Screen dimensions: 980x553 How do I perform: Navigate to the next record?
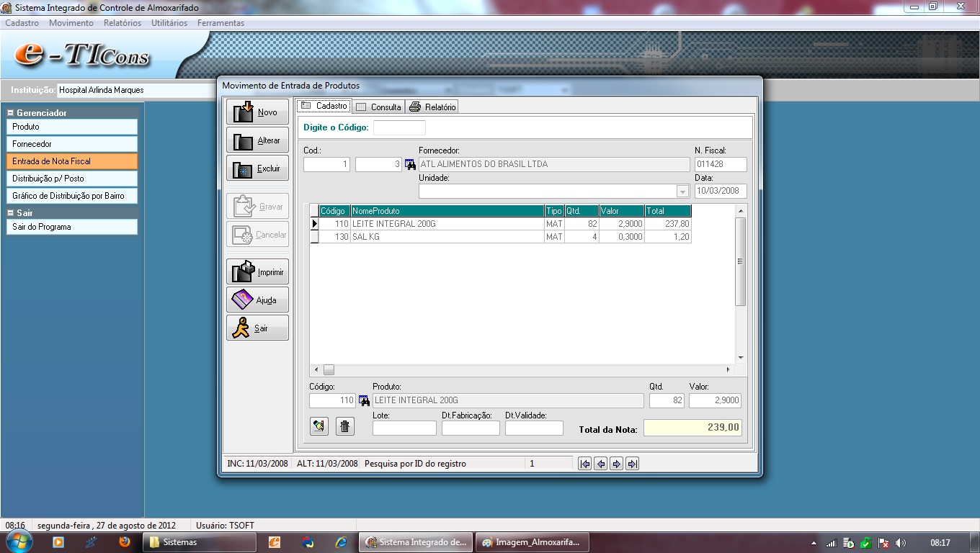tap(616, 464)
